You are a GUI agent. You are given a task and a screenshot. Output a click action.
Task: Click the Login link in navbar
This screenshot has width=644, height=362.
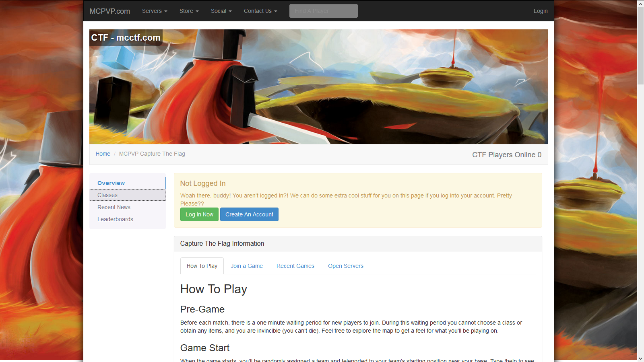pyautogui.click(x=540, y=11)
